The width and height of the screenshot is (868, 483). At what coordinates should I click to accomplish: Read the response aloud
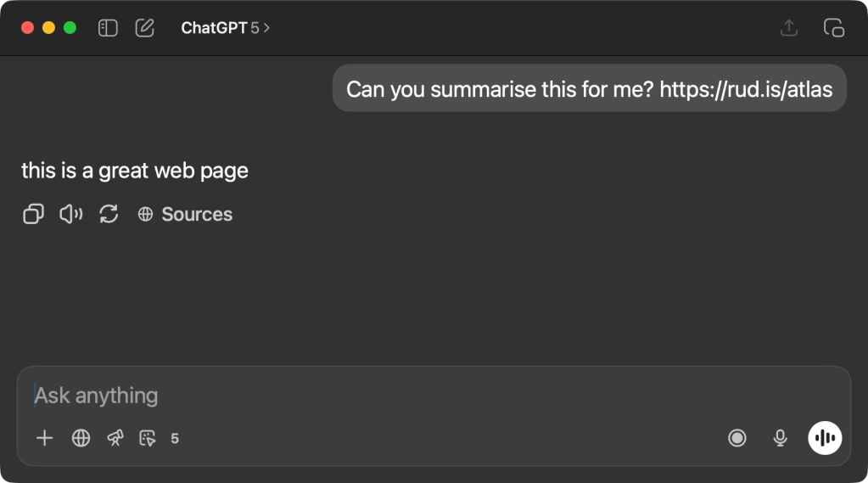[70, 214]
